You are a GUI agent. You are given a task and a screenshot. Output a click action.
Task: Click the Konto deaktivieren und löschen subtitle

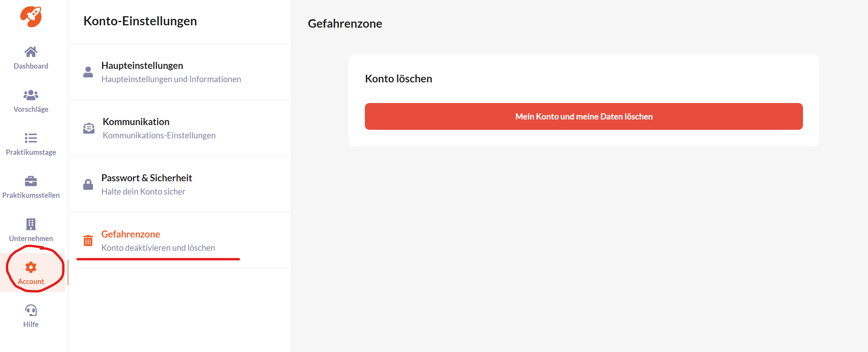[x=158, y=248]
